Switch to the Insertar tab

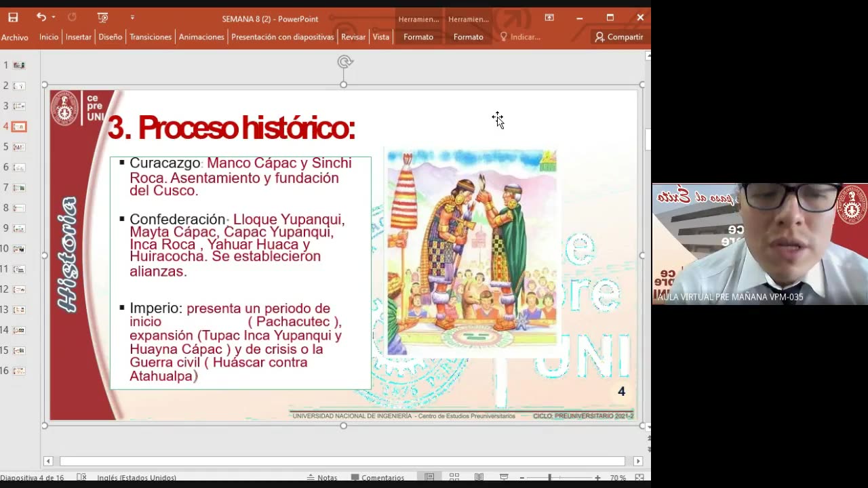coord(79,37)
